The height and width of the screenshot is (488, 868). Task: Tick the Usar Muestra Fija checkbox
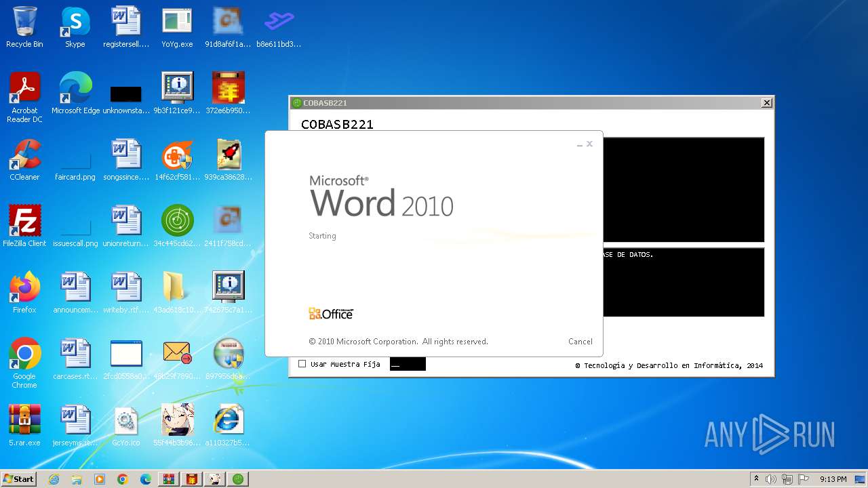(302, 364)
